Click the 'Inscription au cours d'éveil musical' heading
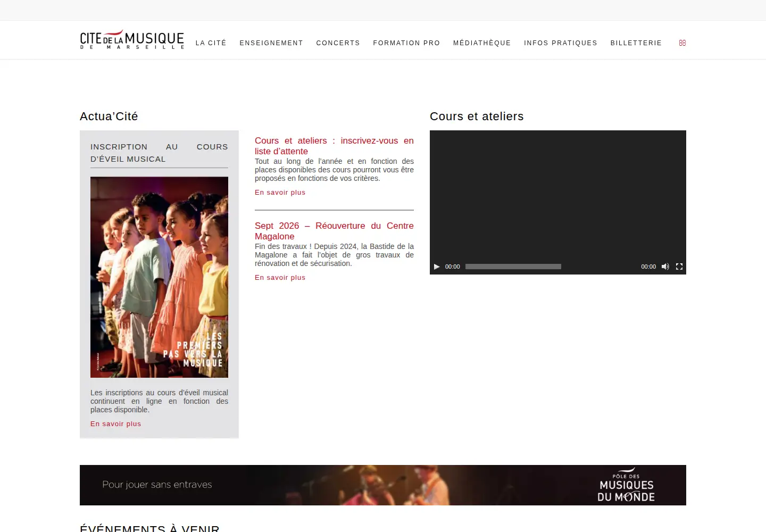The image size is (766, 532). pyautogui.click(x=159, y=153)
